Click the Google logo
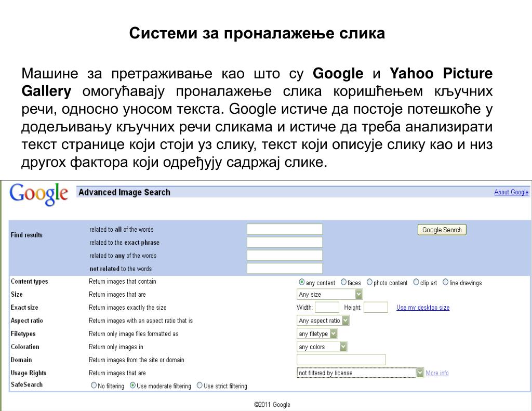532x411 pixels. pos(38,194)
